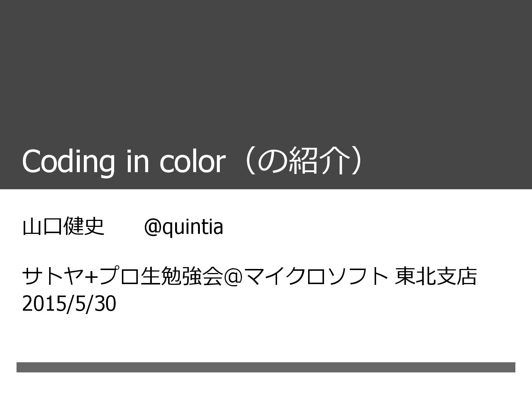
Task: Click the kanji 健史 in the author name
Action: 84,226
